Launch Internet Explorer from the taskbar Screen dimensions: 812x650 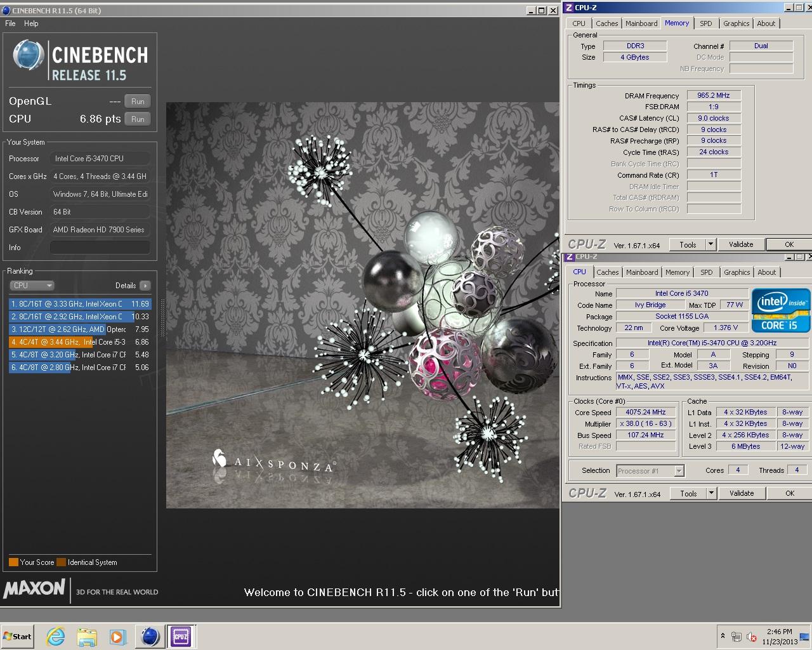pyautogui.click(x=56, y=637)
